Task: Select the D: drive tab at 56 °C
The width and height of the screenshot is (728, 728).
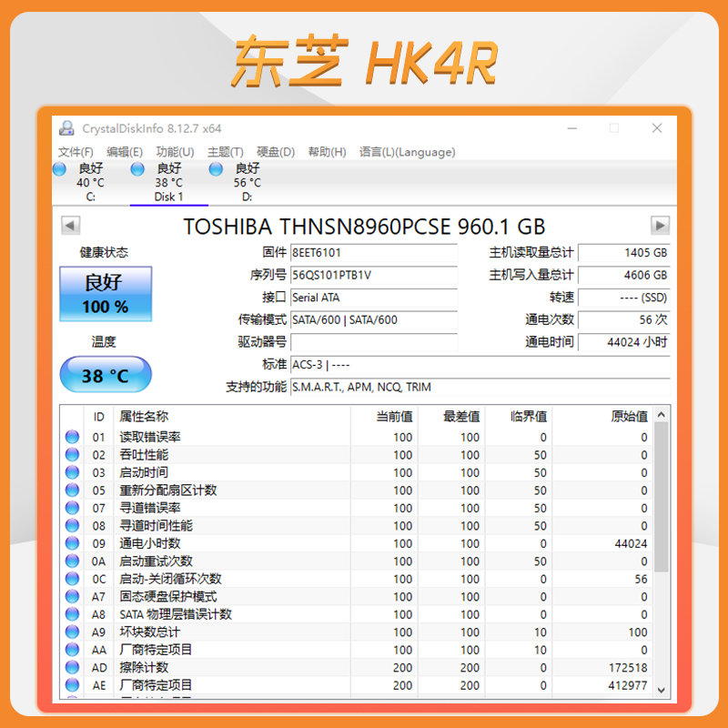Action: tap(247, 183)
